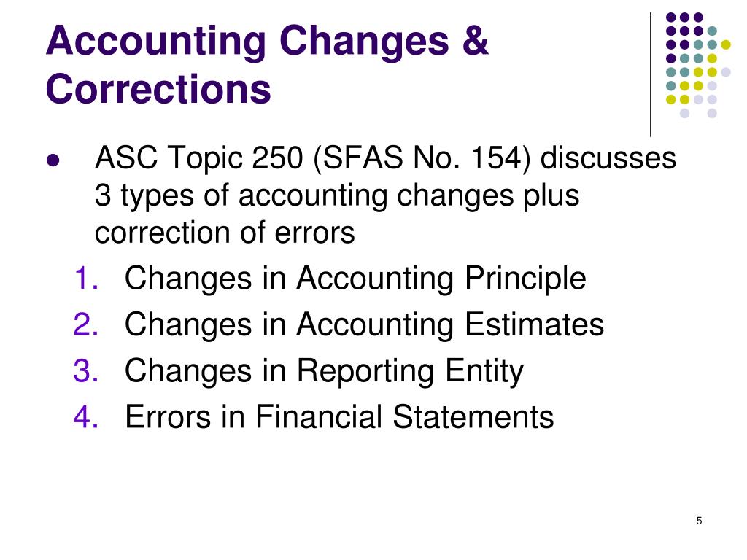Click the decorative colored dots graphic
747x560 pixels.
point(698,65)
